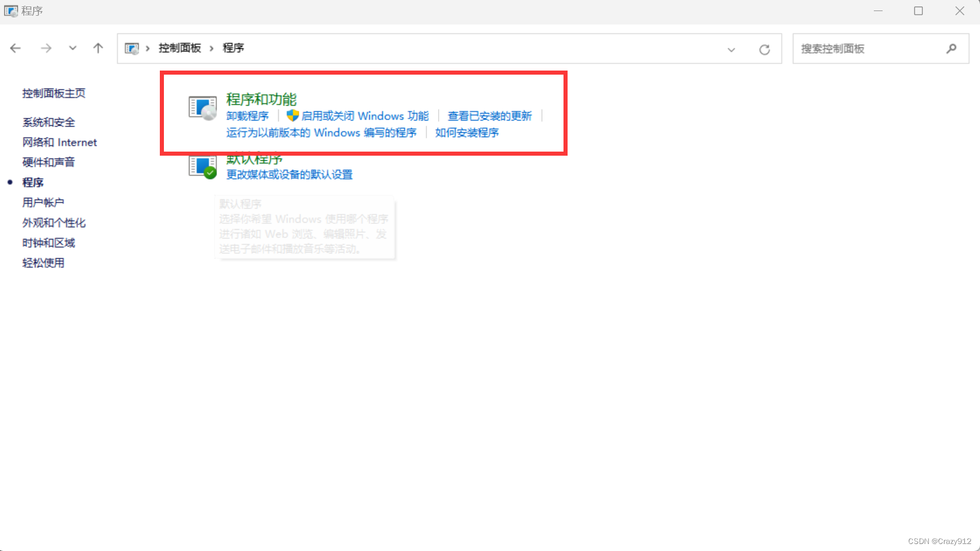Open the 默认程序 heading link
980x551 pixels.
tap(254, 160)
